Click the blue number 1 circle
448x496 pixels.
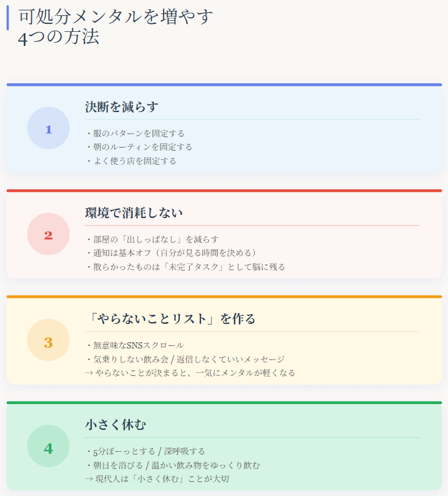point(48,129)
